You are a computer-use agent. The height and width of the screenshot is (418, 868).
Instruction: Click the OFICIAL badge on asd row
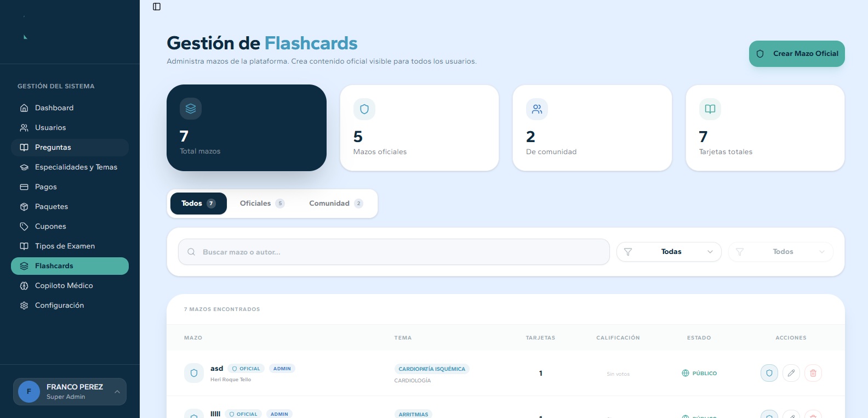click(246, 369)
